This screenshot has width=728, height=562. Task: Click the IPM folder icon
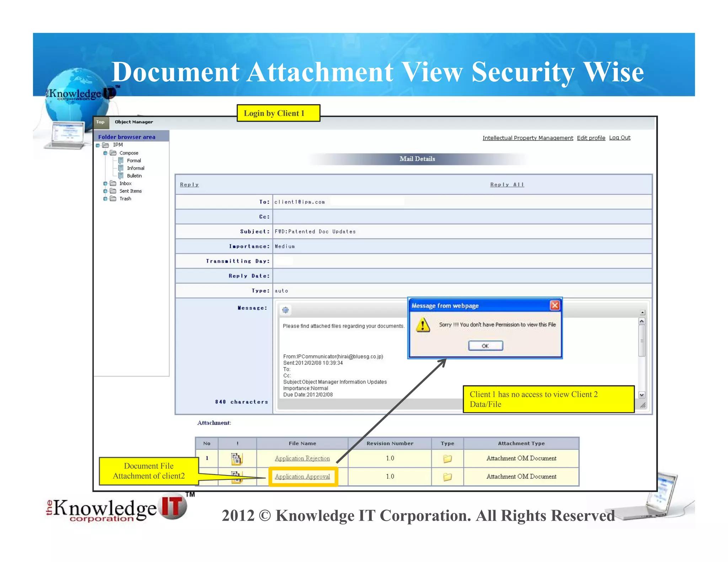pos(106,145)
